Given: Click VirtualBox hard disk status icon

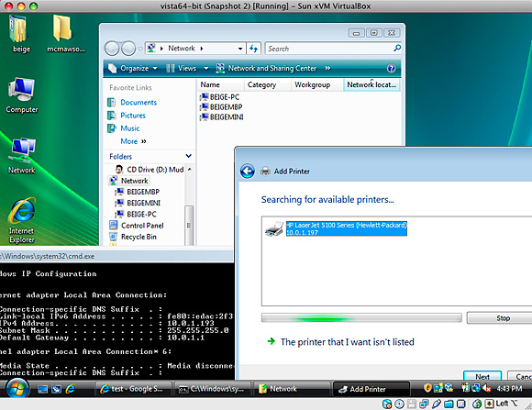Looking at the screenshot, I should point(387,404).
